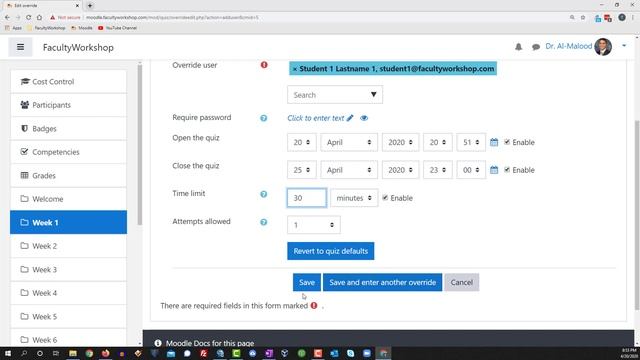The height and width of the screenshot is (360, 640).
Task: Expand the user menu arrow
Action: tap(624, 46)
